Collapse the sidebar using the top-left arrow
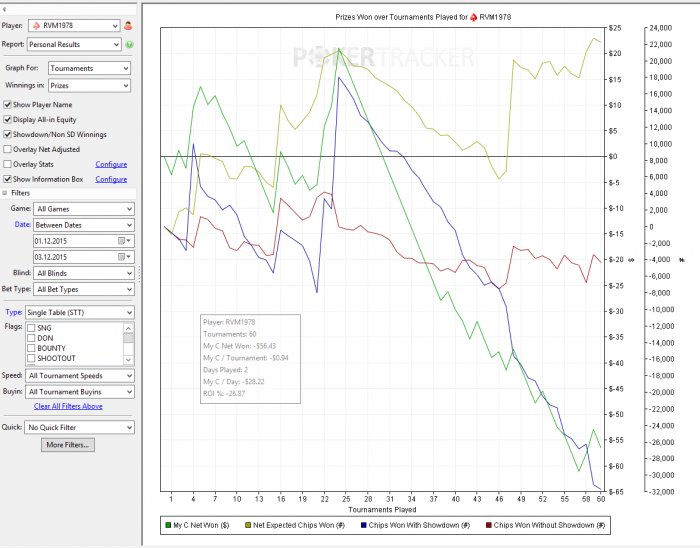The height and width of the screenshot is (548, 700). coord(6,7)
